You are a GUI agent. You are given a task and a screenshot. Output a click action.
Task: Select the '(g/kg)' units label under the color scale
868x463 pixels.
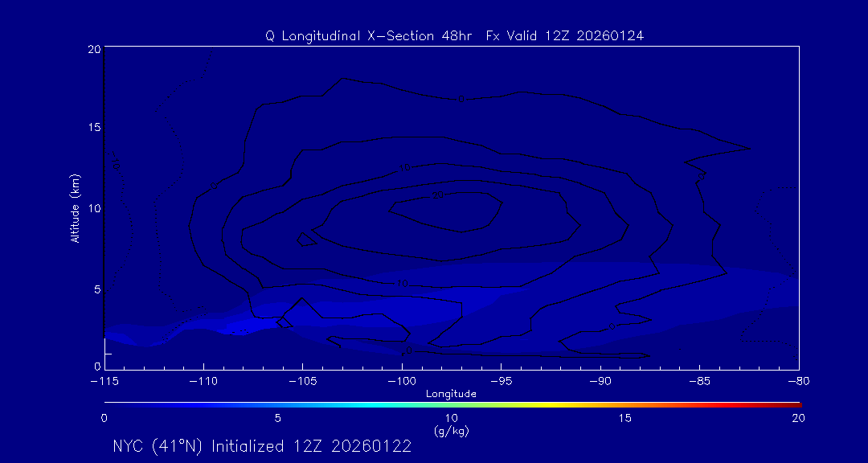click(451, 431)
